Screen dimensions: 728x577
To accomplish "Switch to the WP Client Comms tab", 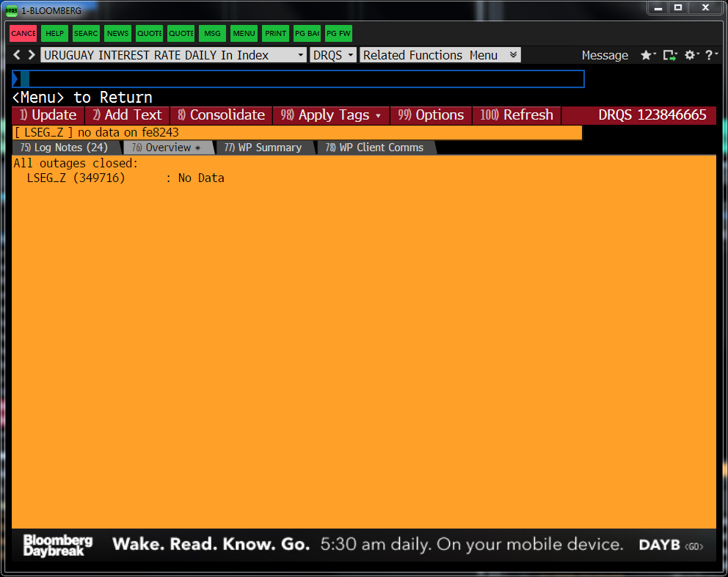I will tap(375, 148).
